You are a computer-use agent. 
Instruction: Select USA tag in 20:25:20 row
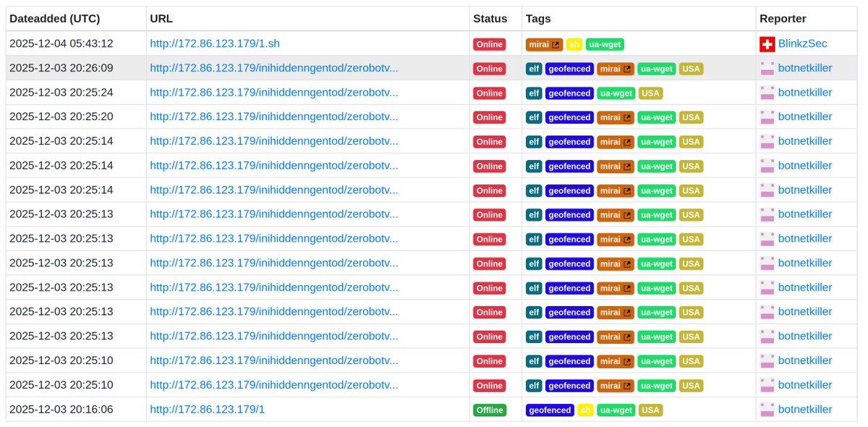(x=692, y=117)
